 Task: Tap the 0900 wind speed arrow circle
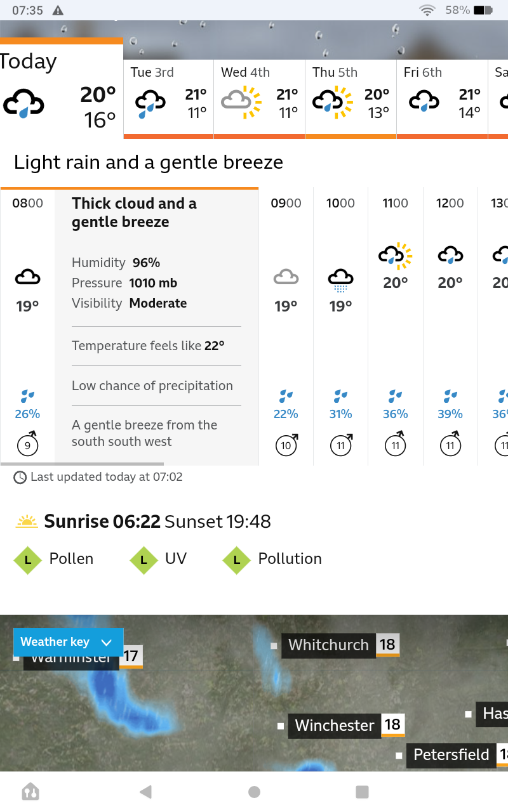(287, 444)
